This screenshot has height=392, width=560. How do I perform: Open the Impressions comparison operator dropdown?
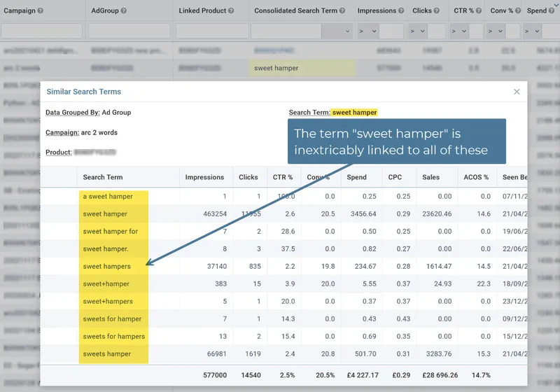pyautogui.click(x=366, y=31)
